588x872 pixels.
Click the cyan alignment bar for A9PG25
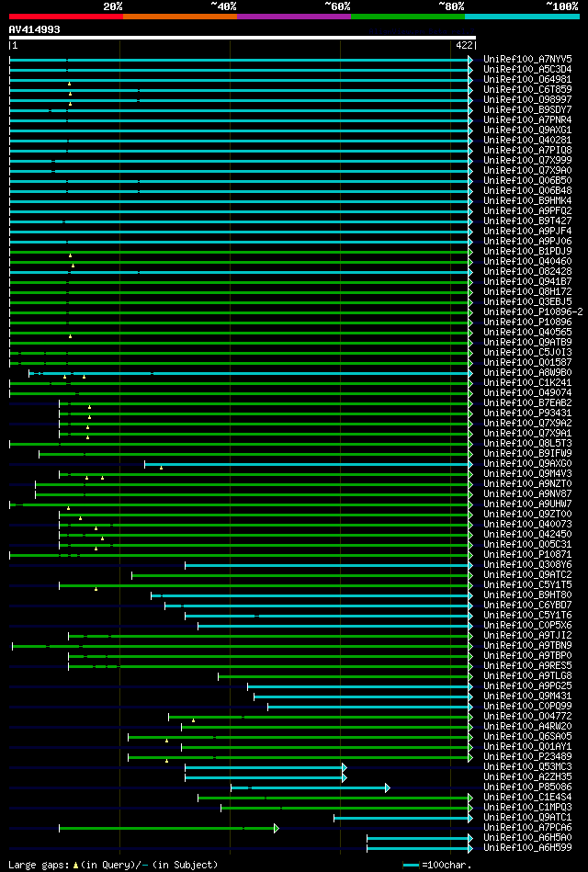point(360,686)
